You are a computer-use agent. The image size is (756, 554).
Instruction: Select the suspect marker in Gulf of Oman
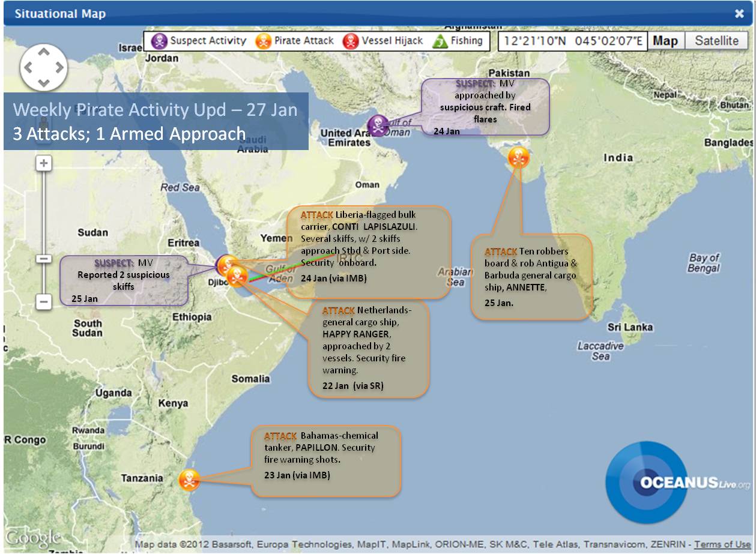coord(378,125)
